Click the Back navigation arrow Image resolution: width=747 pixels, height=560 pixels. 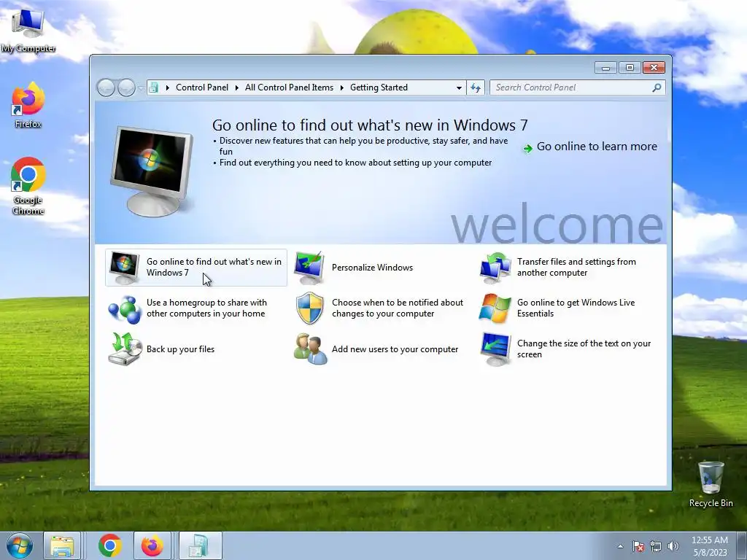(x=106, y=87)
